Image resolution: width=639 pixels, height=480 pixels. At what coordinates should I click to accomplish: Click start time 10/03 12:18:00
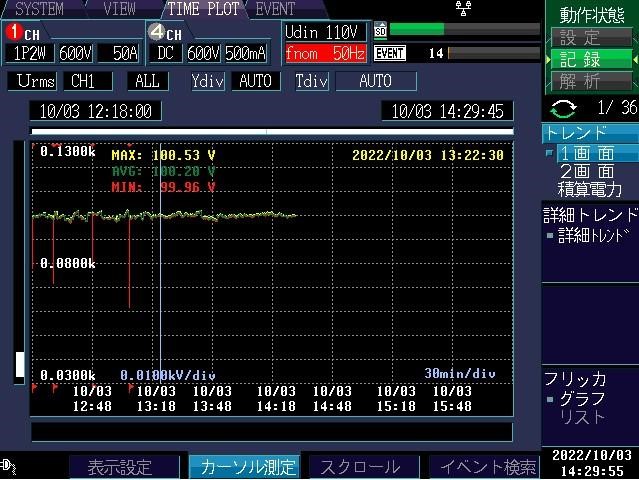96,111
